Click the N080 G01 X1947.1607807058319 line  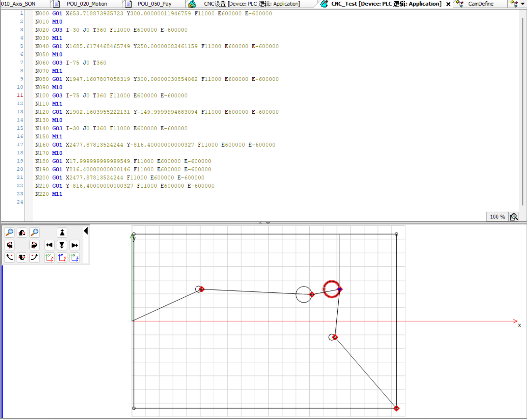(x=157, y=79)
